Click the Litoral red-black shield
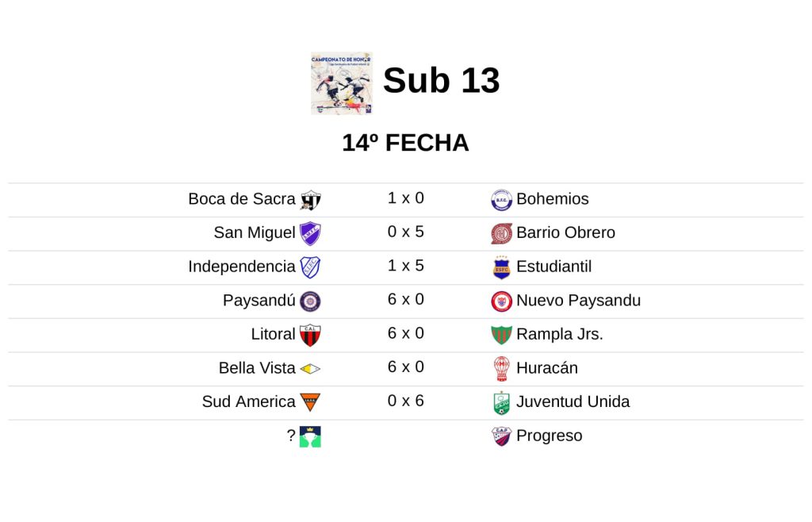Viewport: 812px width, 522px height. click(310, 335)
